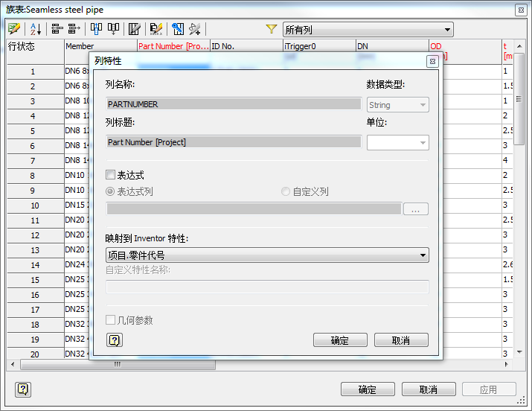Click the column icon with blue up arrow

(x=96, y=29)
